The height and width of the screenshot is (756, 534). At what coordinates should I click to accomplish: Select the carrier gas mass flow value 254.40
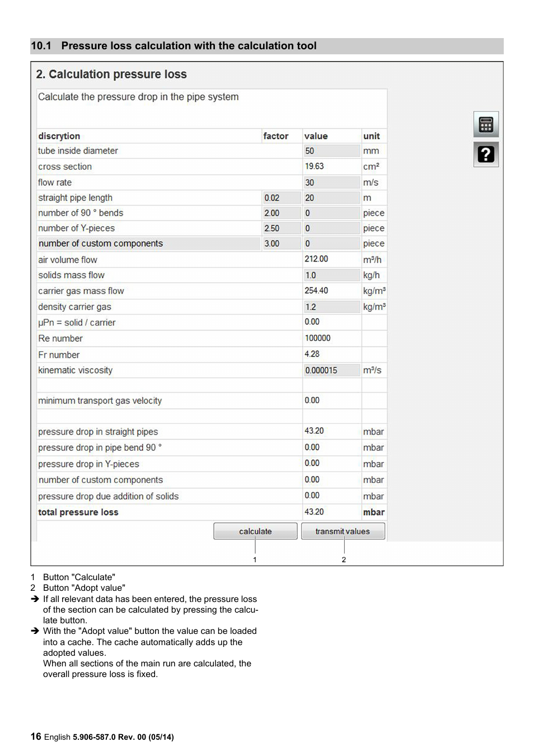(316, 291)
